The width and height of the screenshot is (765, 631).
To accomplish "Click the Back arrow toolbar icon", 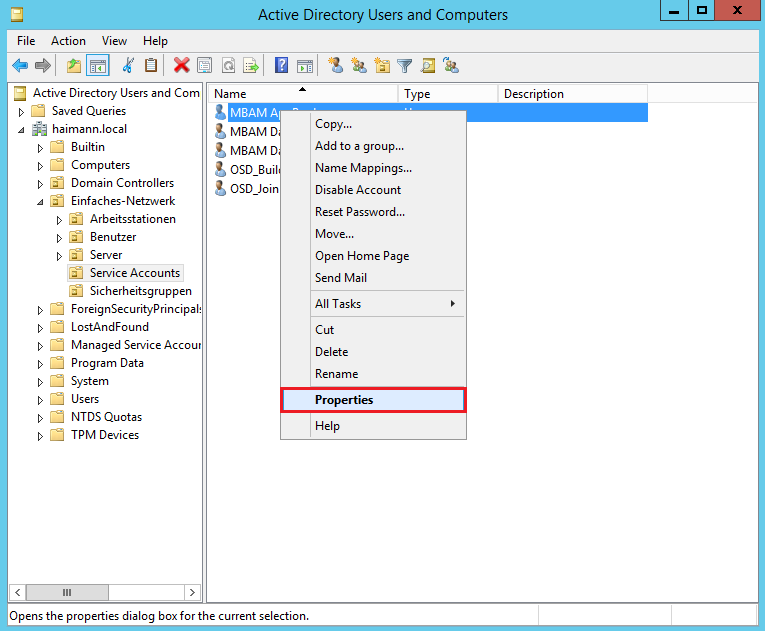I will [x=20, y=65].
